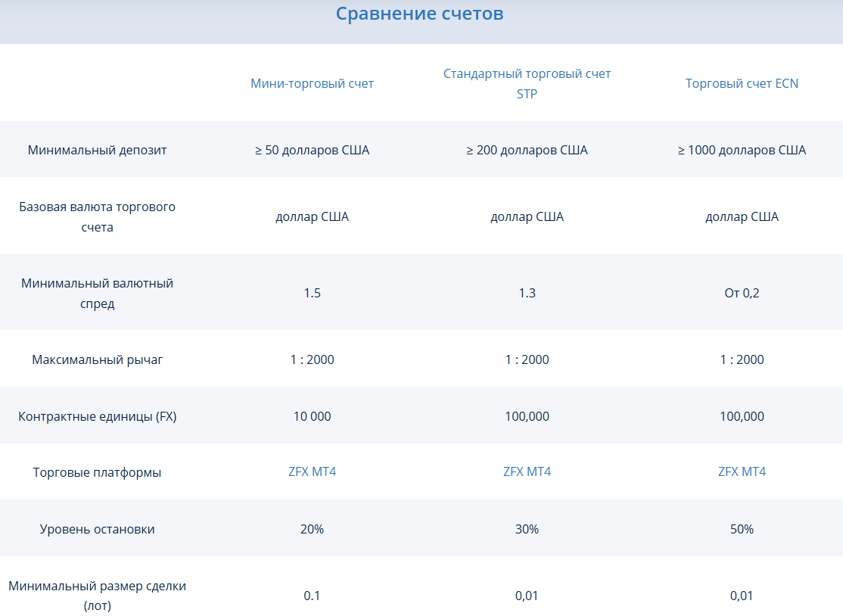The width and height of the screenshot is (843, 616).
Task: Click the Торговый счет ECN header link
Action: (x=742, y=83)
